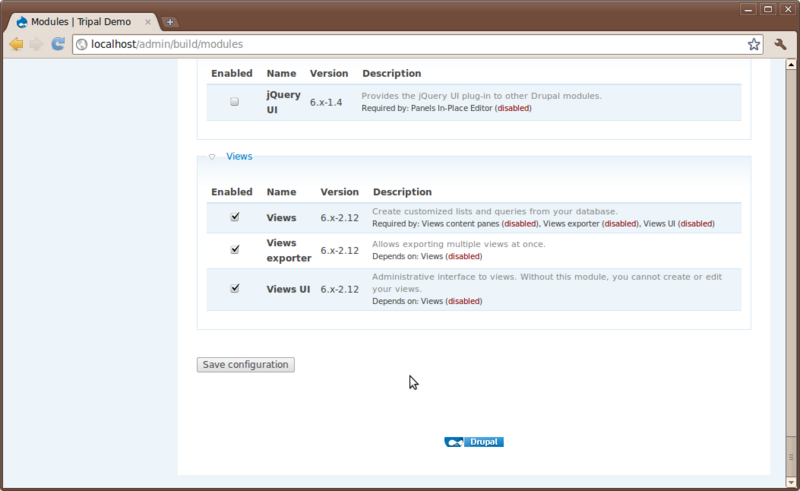Click the Drupal favicon on the tab
Viewport: 800px width, 491px height.
(x=22, y=22)
